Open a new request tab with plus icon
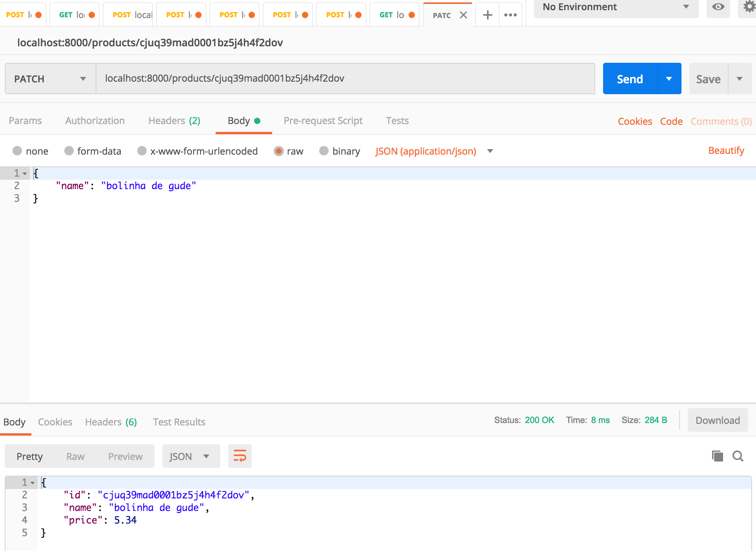756x551 pixels. pos(487,15)
